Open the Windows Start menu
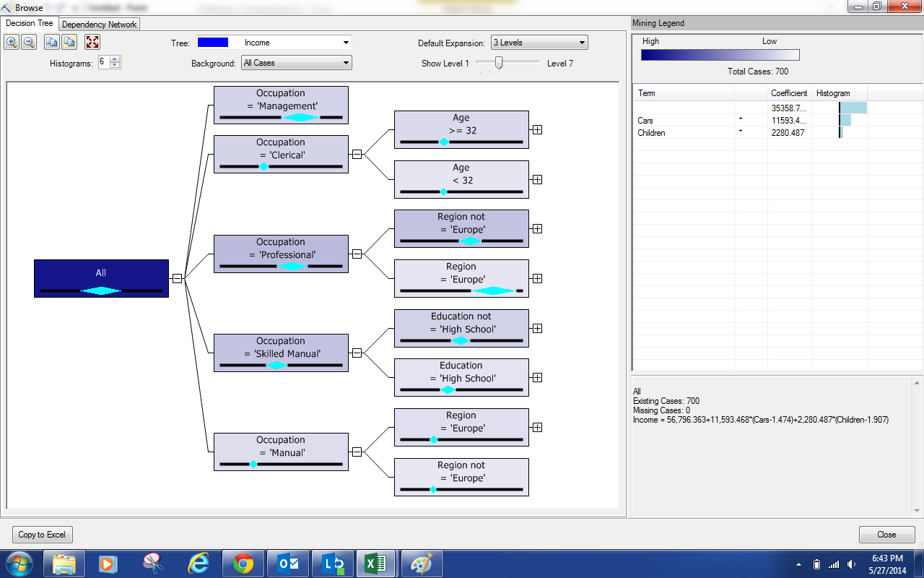Viewport: 924px width, 578px height. coord(18,564)
